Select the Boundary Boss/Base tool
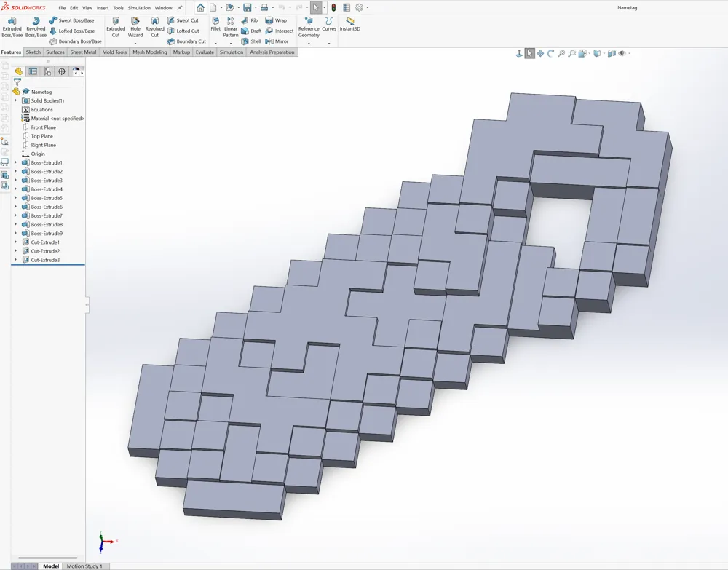This screenshot has width=728, height=570. (x=75, y=41)
